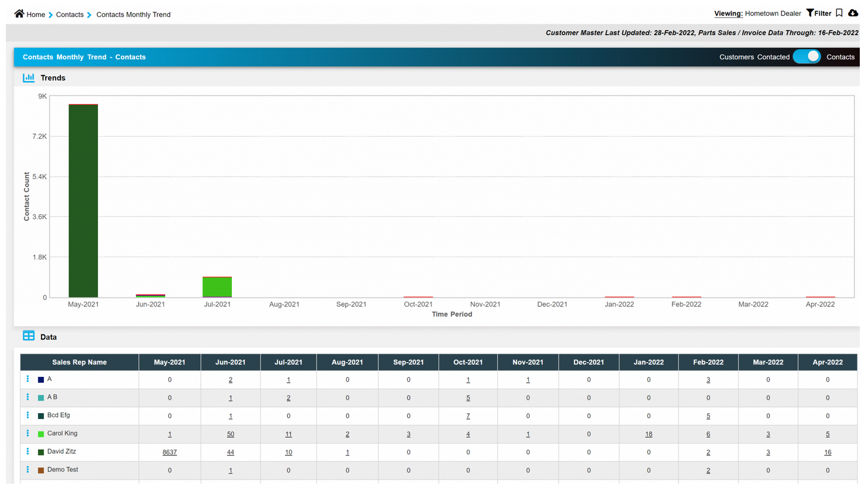
Task: Open A Jun-2021 value 2
Action: point(231,380)
